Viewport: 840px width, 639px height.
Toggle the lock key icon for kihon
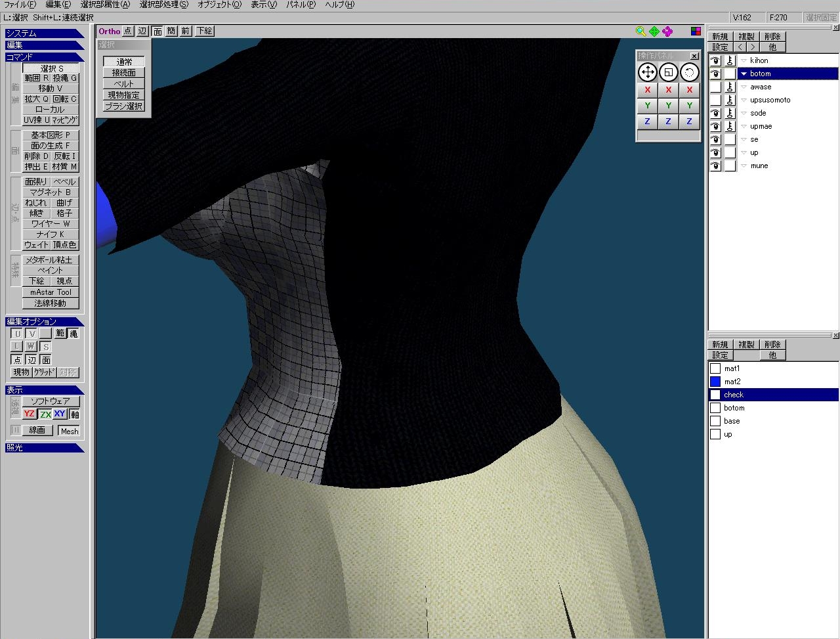[730, 60]
